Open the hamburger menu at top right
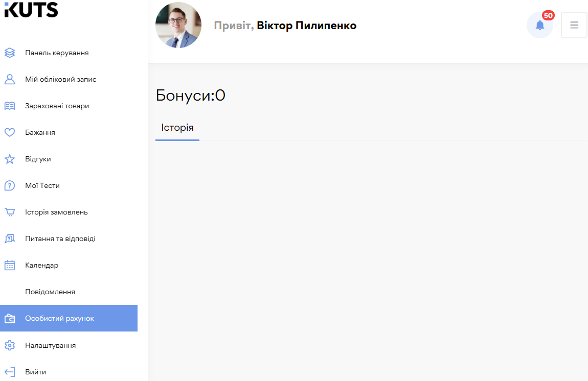 coord(574,25)
